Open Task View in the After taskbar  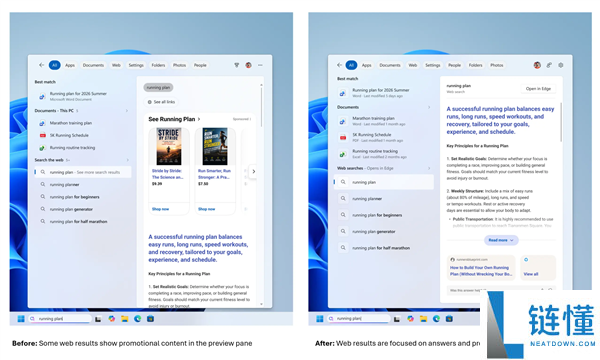[397, 319]
